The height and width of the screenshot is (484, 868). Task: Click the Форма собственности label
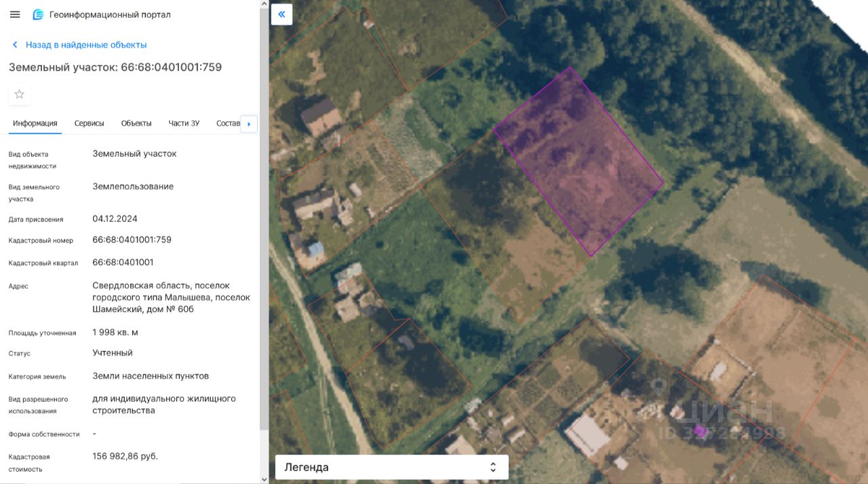pos(44,434)
